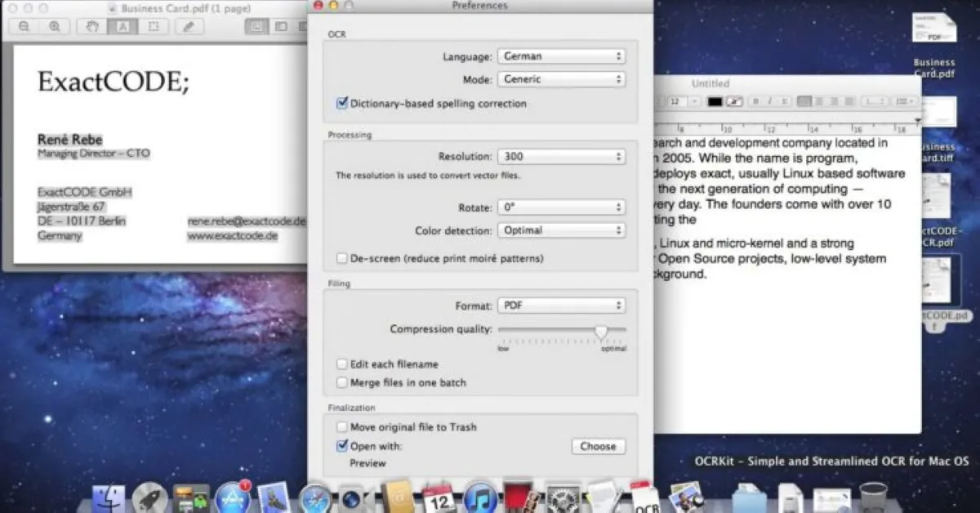This screenshot has height=513, width=980.
Task: Open black text color swatch in TextEdit
Action: point(715,101)
